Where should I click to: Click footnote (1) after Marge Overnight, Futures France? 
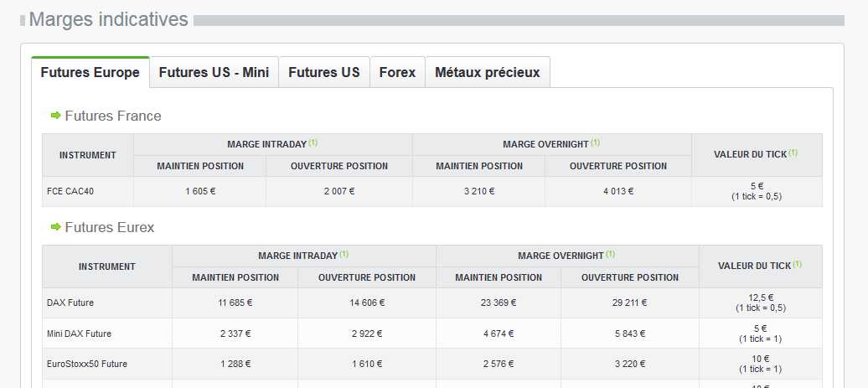(x=596, y=142)
